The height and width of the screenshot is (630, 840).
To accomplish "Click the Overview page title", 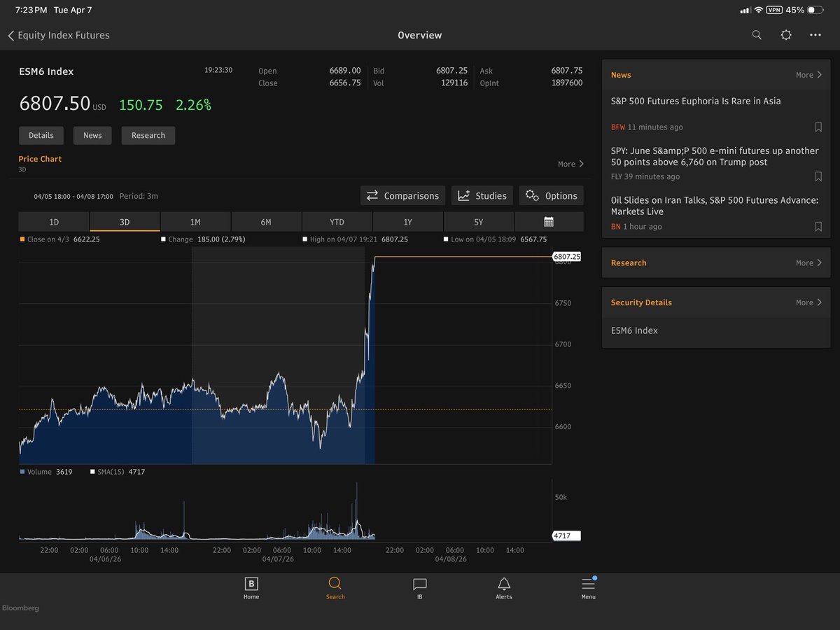I will point(420,35).
